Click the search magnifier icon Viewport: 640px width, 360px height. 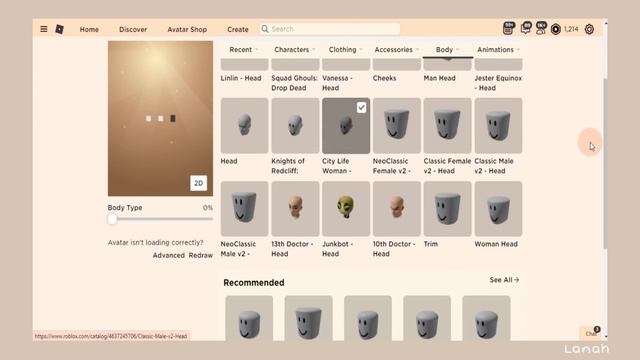265,29
